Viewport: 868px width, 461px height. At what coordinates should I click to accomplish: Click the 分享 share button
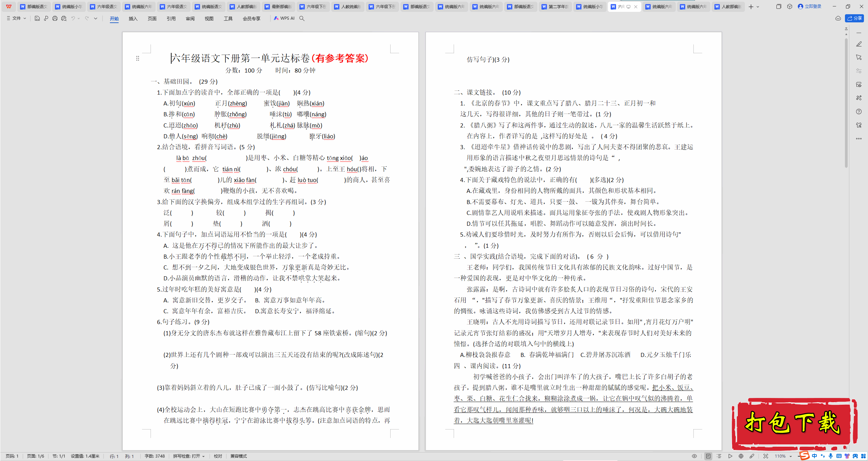[x=854, y=18]
